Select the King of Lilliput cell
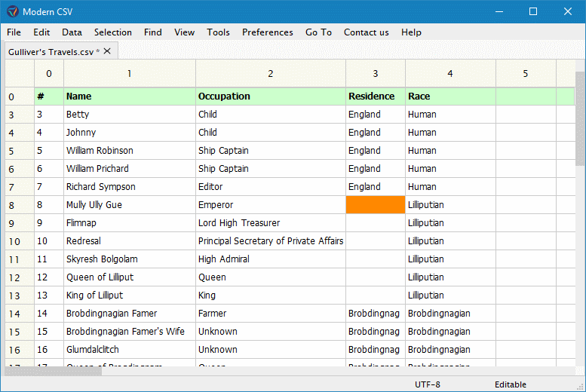The height and width of the screenshot is (392, 586). click(x=129, y=296)
